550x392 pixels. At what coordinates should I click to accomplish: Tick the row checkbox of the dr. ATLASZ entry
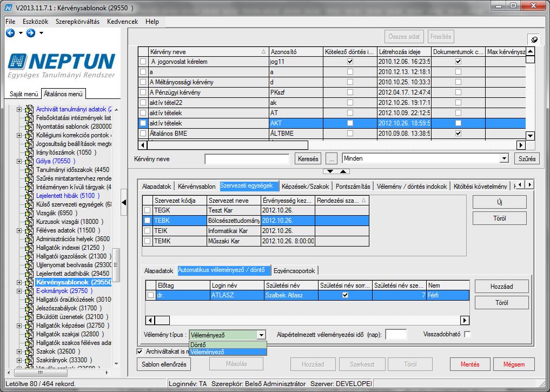[x=150, y=296]
